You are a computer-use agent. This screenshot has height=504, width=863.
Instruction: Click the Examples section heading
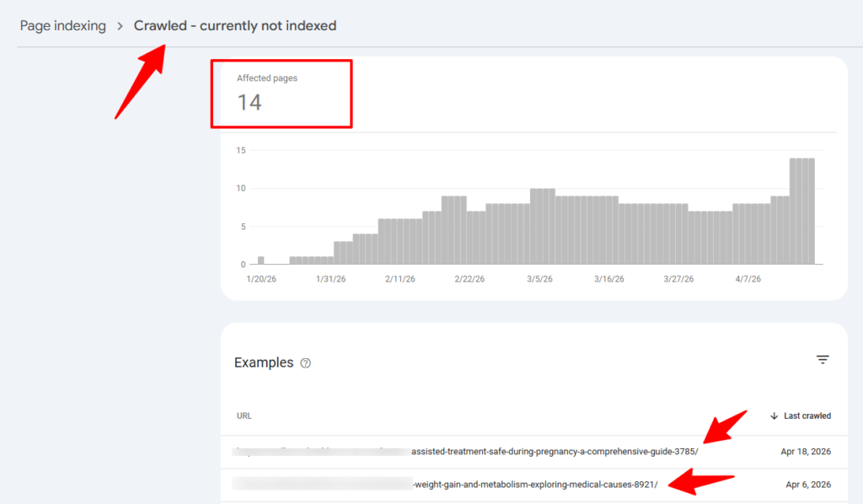[x=264, y=363]
